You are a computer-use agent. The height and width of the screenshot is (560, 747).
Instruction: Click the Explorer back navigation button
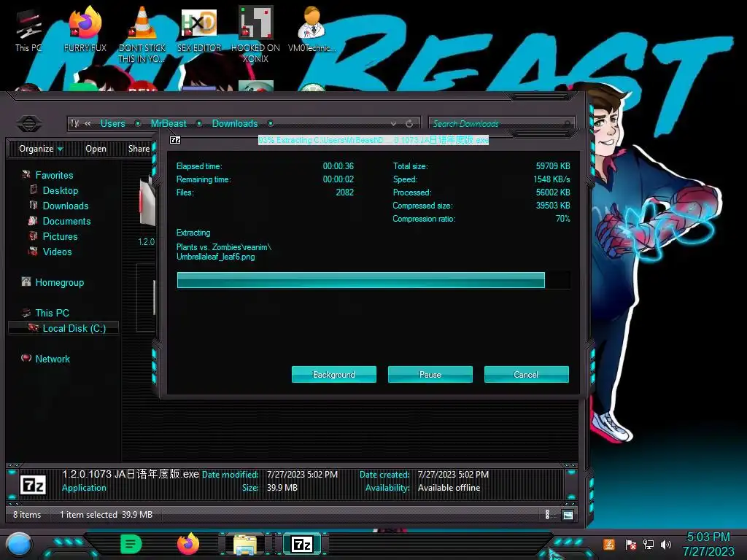(29, 124)
